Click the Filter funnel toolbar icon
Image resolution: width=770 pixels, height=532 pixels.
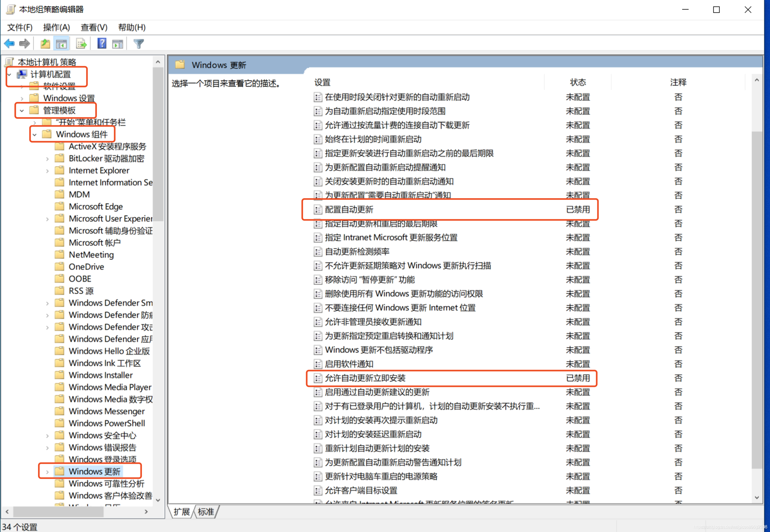click(x=139, y=44)
